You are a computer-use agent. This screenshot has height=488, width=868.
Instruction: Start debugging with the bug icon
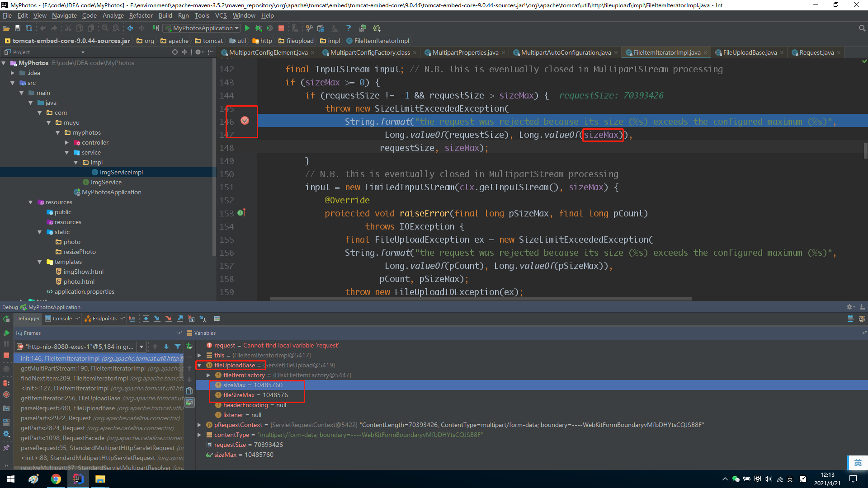coord(258,28)
